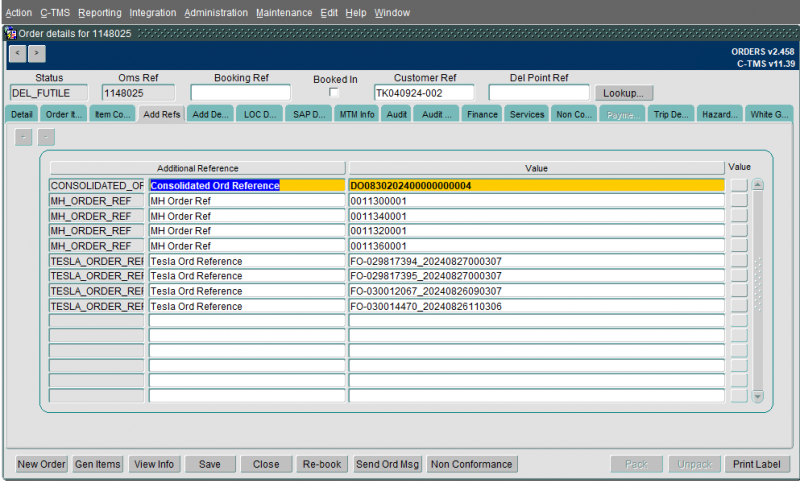Click the Oms Ref field 1148025
The image size is (800, 483).
[138, 93]
